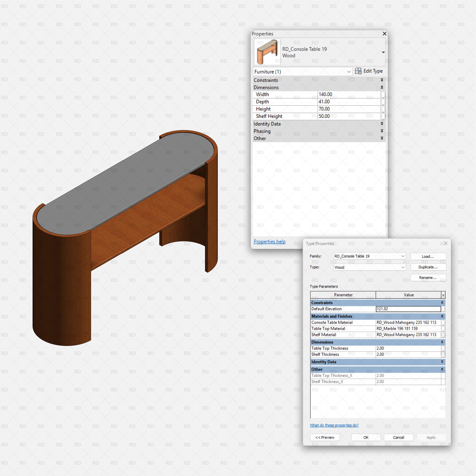476x476 pixels.
Task: Select the Table Top Material value field
Action: (x=408, y=328)
